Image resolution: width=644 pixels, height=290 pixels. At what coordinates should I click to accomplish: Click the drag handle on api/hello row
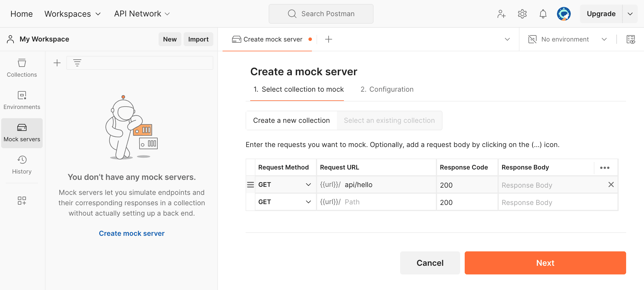coord(251,185)
